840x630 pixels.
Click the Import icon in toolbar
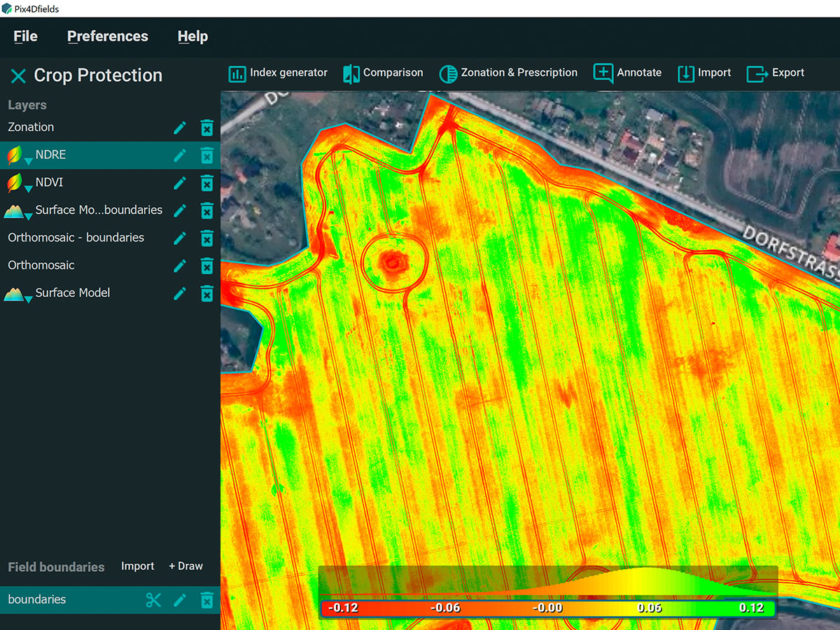tap(686, 73)
